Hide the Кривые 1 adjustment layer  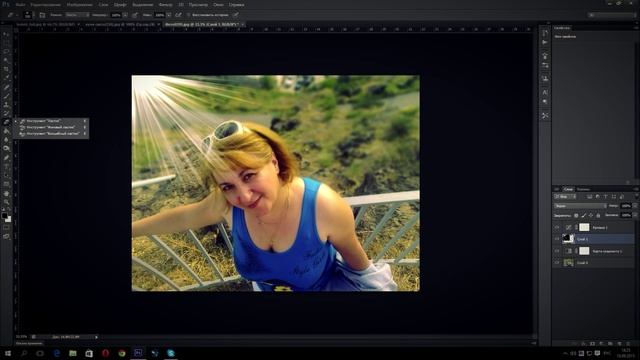(x=557, y=227)
